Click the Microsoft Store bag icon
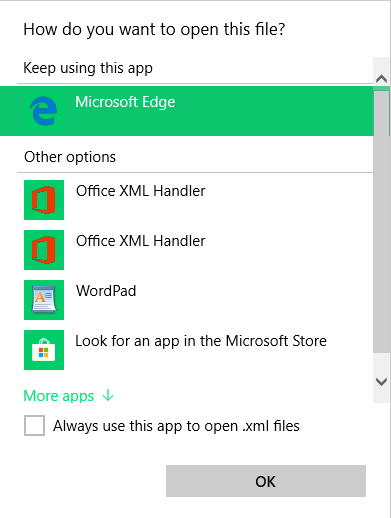 44,350
